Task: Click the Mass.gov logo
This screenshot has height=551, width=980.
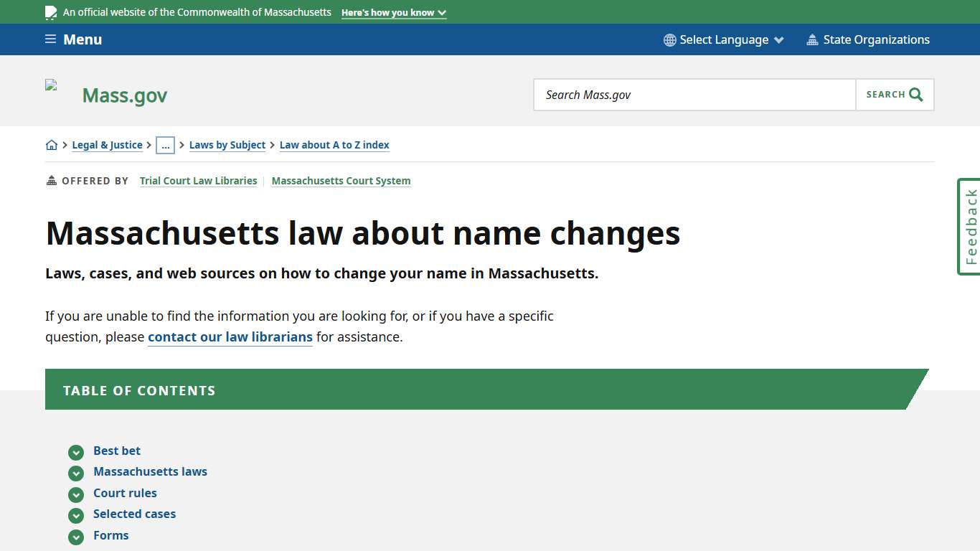Action: pyautogui.click(x=124, y=94)
